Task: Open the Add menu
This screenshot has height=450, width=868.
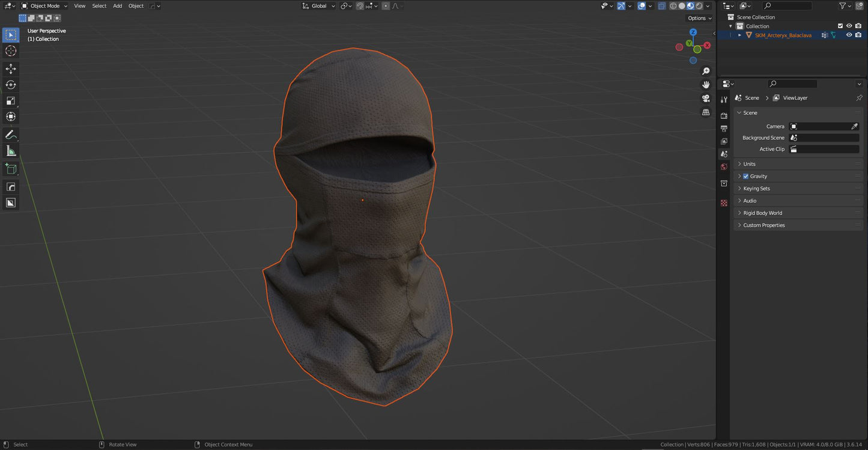Action: point(117,6)
